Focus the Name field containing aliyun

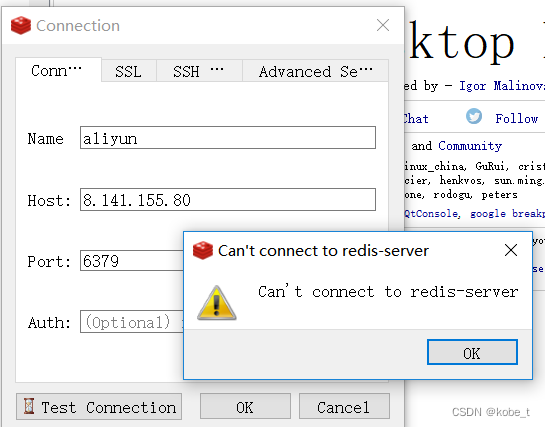click(x=228, y=138)
